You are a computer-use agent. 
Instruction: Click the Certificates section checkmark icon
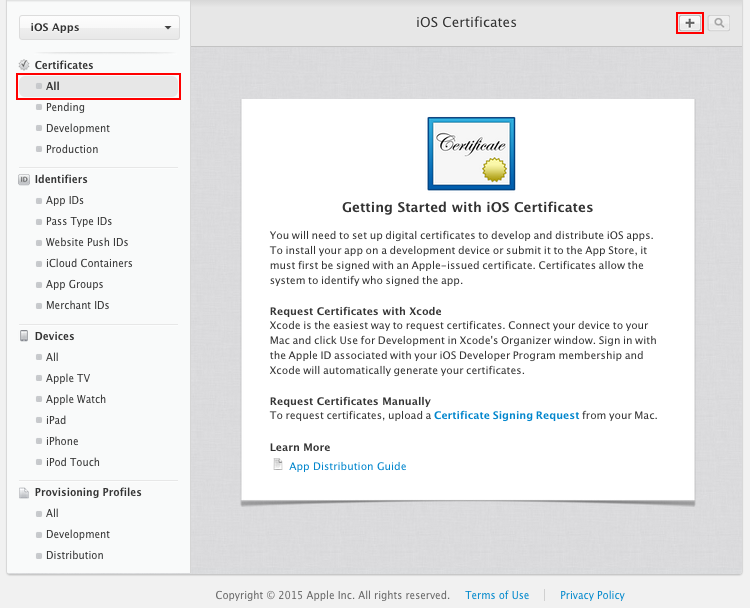pos(24,65)
